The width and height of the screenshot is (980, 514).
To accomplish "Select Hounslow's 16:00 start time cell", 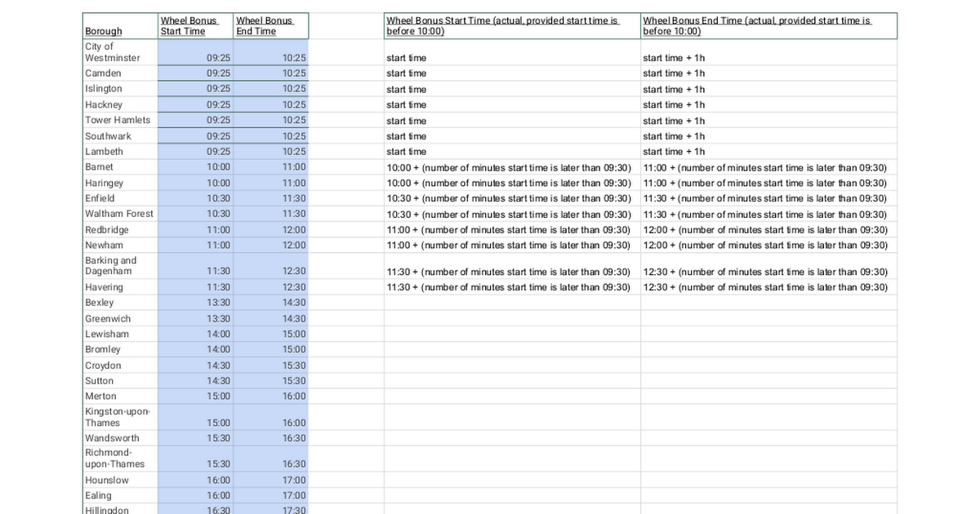I will 195,480.
